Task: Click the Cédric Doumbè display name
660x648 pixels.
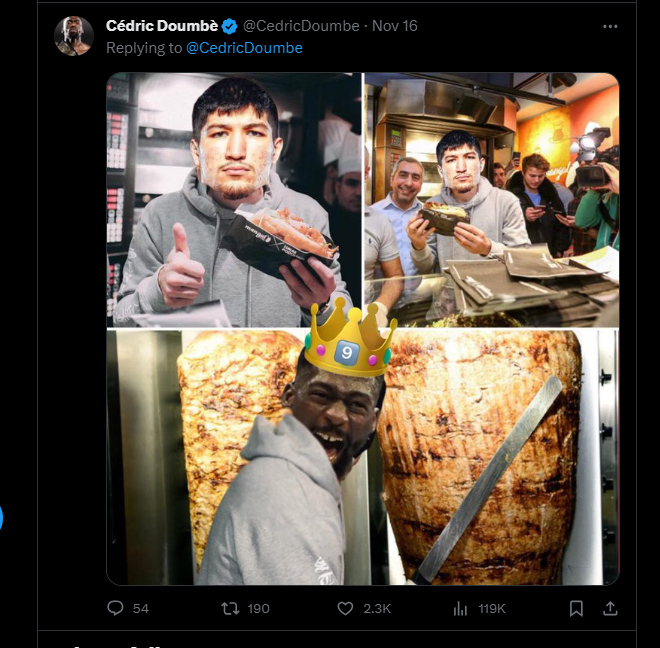Action: pos(162,26)
